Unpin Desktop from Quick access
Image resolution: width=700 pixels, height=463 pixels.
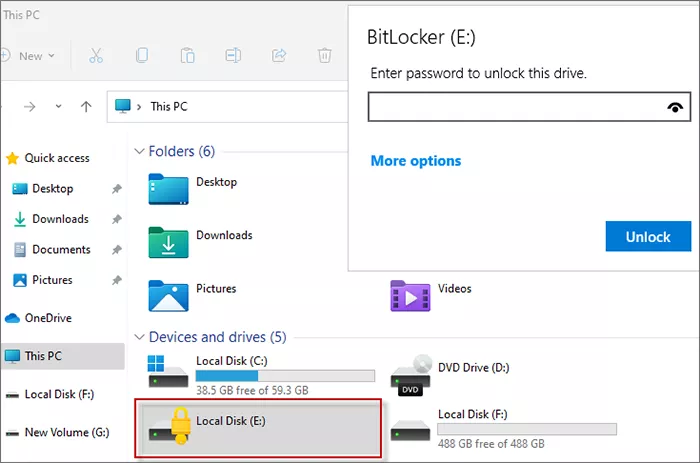pos(116,189)
